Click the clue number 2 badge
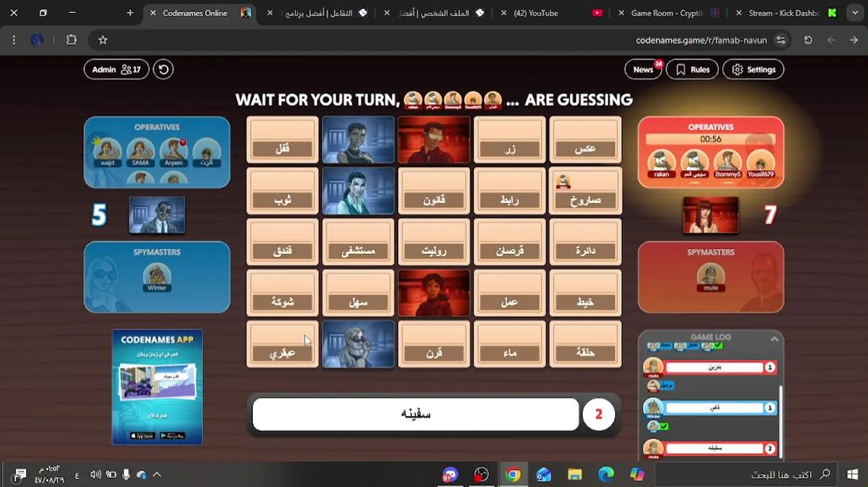Viewport: 868px width, 487px height. pyautogui.click(x=598, y=414)
